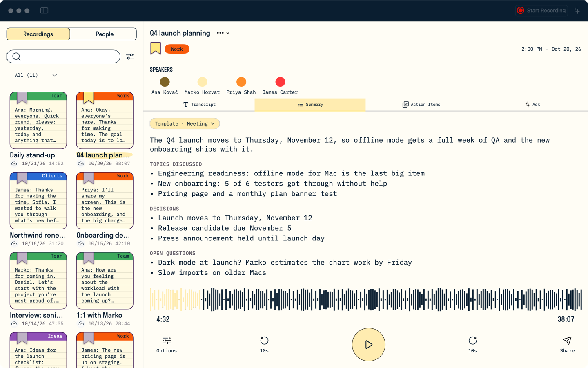588x368 pixels.
Task: Expand the All (11) filter dropdown
Action: point(36,75)
